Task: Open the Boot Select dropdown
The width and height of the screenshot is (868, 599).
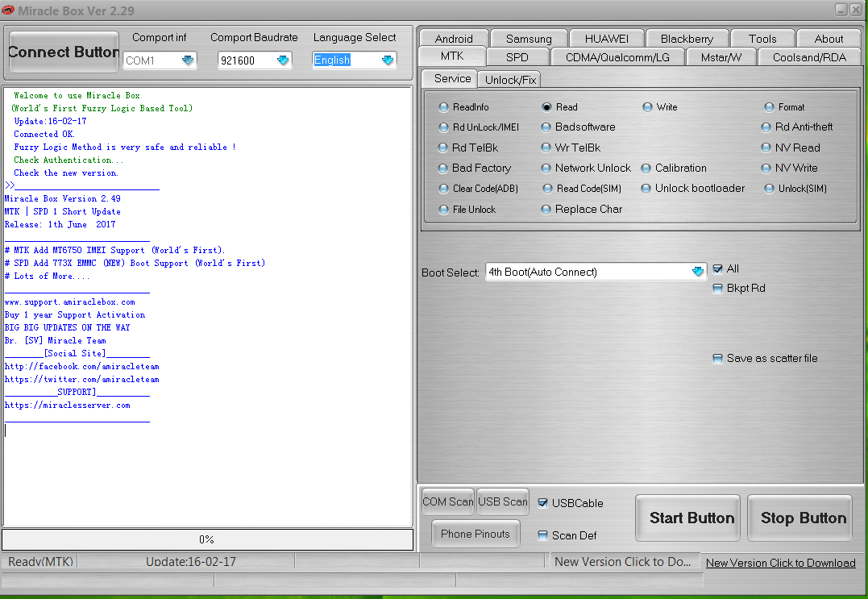Action: [x=696, y=272]
